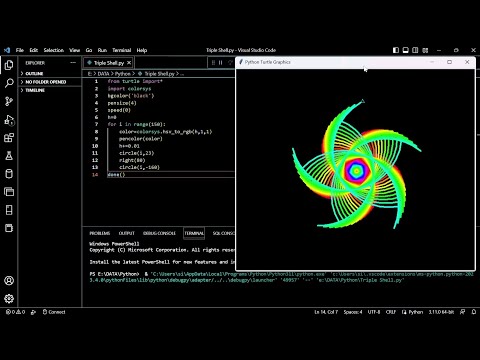Click code line 7 with for loop
The image size is (480, 360).
coord(136,124)
